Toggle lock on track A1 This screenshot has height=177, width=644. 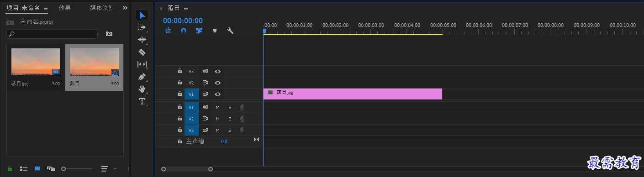coord(179,107)
